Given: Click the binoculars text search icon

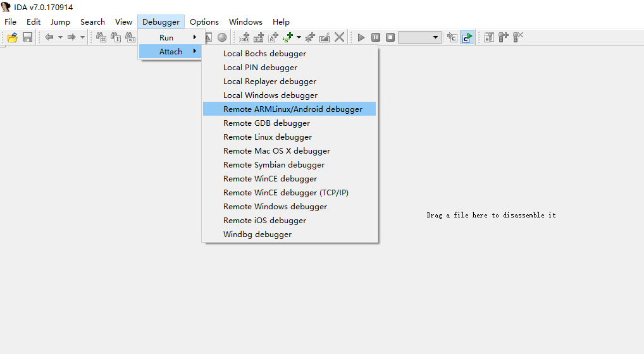Looking at the screenshot, I should click(x=116, y=37).
